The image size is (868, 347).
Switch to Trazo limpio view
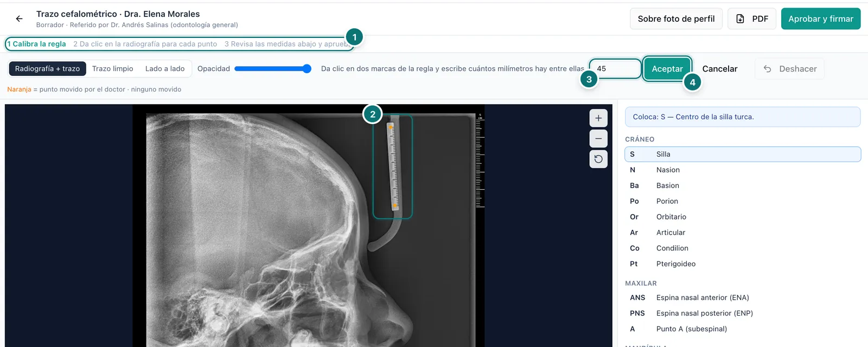click(112, 69)
